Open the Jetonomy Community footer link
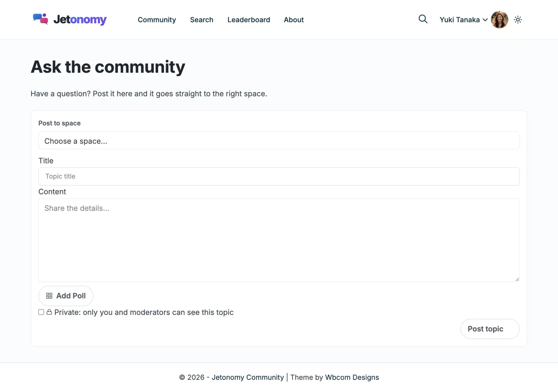The image size is (558, 392). pyautogui.click(x=248, y=377)
